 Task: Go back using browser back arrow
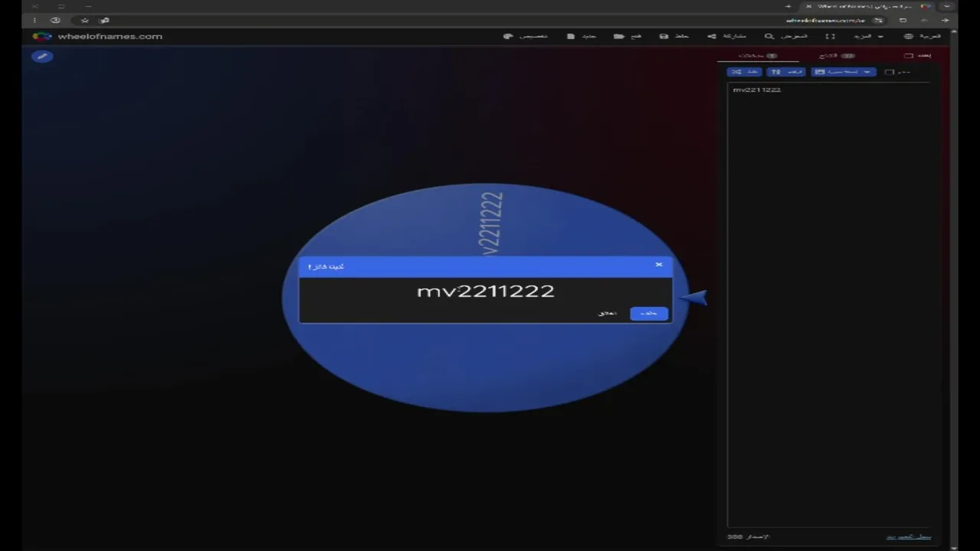[x=945, y=21]
